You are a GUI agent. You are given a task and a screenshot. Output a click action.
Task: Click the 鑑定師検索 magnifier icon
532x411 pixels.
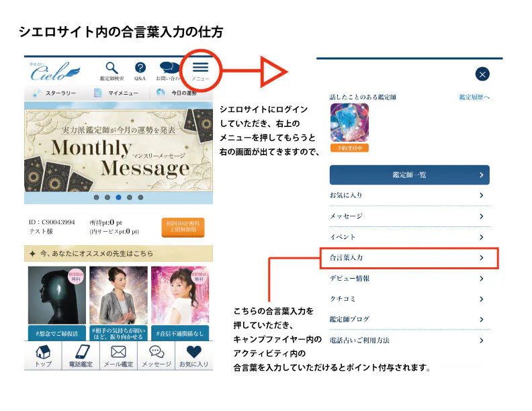point(112,68)
